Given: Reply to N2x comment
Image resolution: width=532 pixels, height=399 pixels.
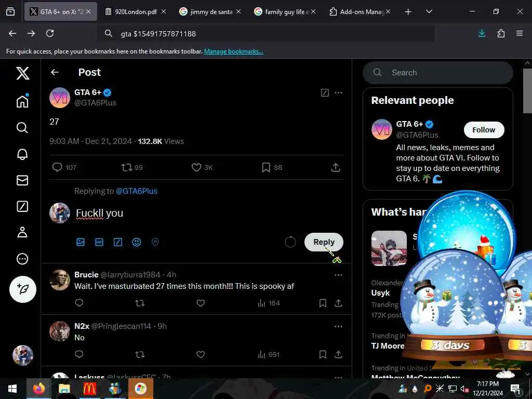Looking at the screenshot, I should pos(79,354).
